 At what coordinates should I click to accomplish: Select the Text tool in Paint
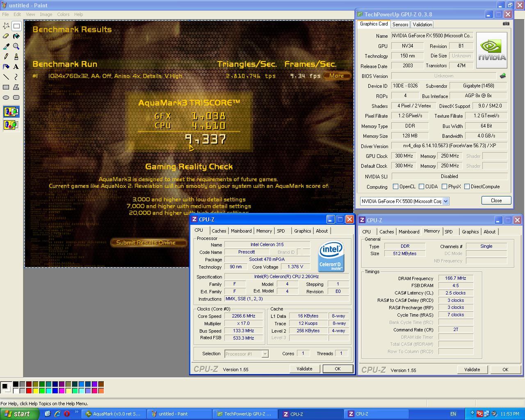point(16,66)
